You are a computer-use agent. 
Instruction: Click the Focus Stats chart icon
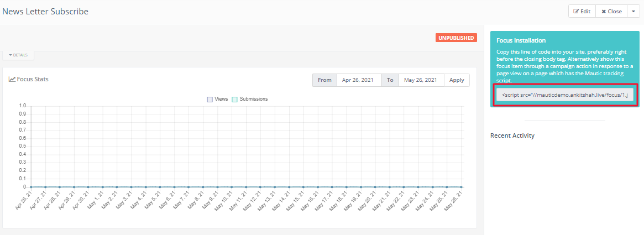(12, 79)
